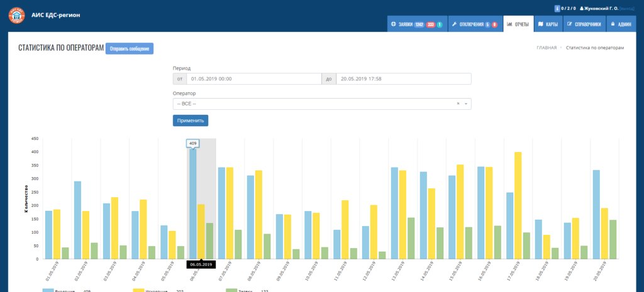
Task: Click the Оператор field label
Action: coord(184,94)
